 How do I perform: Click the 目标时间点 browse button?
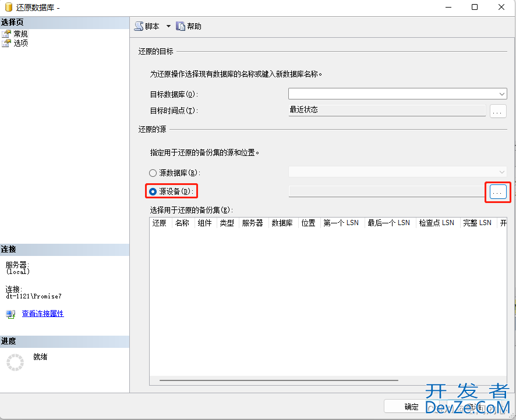tap(497, 111)
